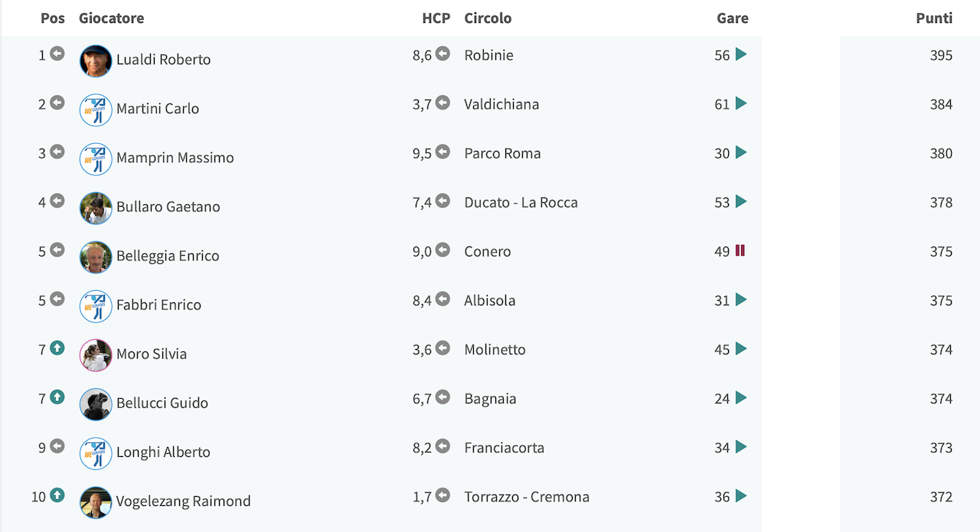Select the Giocatore column header
Screen dimensions: 980x532
pyautogui.click(x=111, y=18)
